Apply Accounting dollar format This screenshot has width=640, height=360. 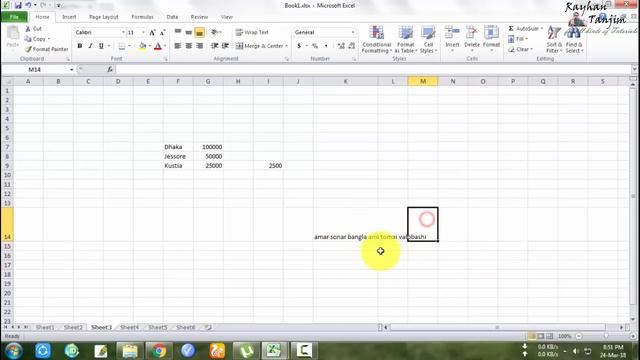[x=299, y=46]
